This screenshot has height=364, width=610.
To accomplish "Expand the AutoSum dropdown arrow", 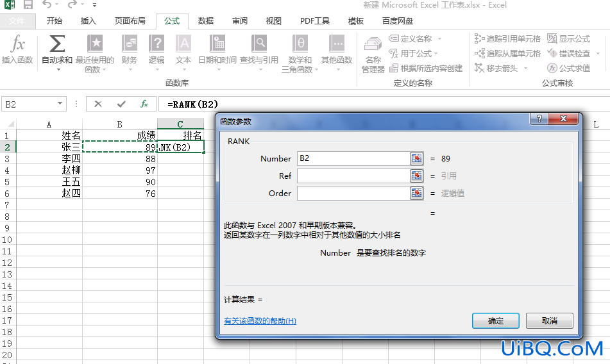I will tap(58, 70).
